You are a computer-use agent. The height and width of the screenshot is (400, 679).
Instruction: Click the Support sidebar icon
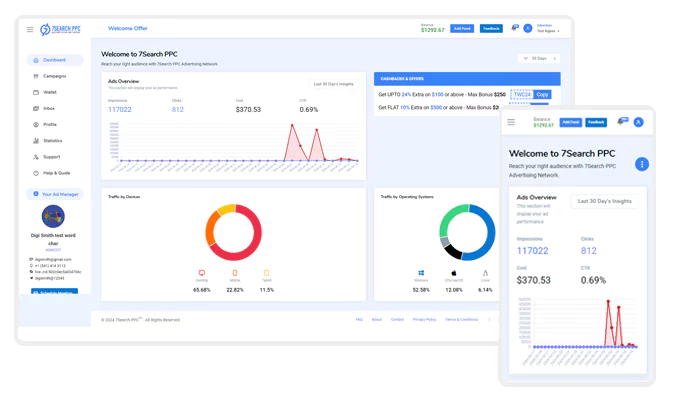coord(36,157)
